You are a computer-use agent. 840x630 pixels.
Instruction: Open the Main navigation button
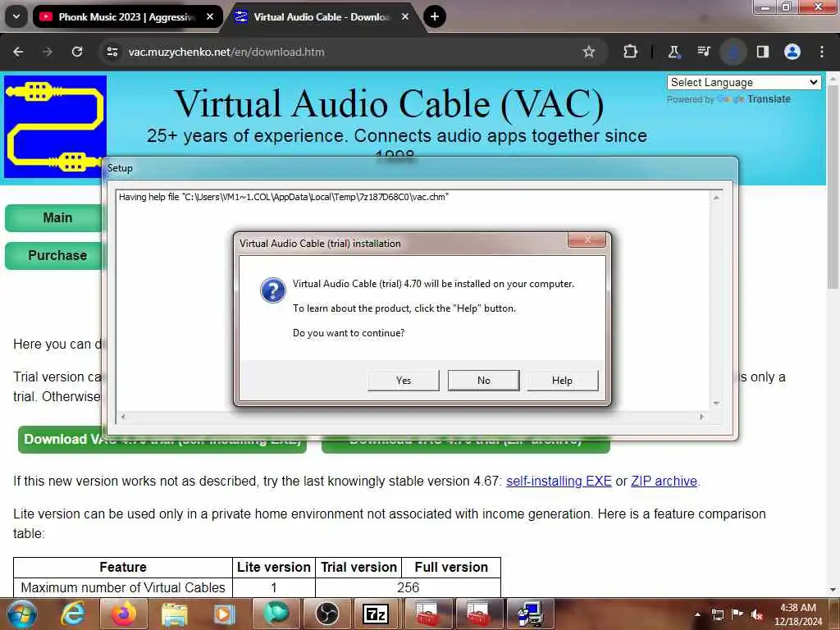tap(53, 218)
